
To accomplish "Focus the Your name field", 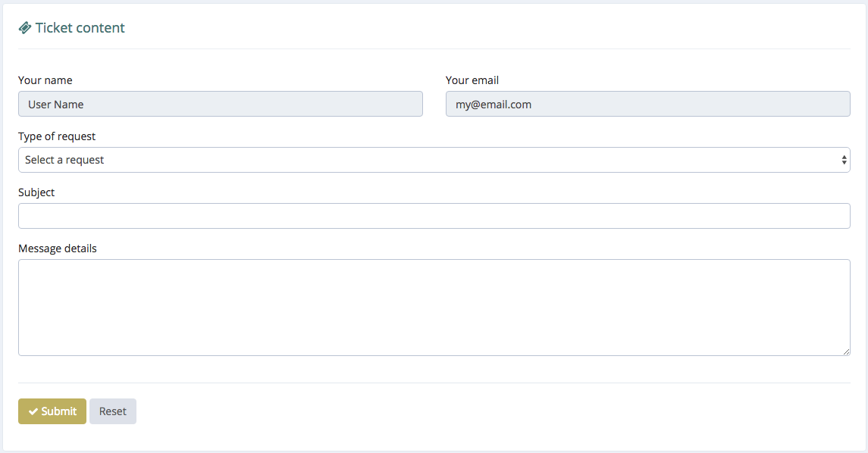I will tap(221, 104).
